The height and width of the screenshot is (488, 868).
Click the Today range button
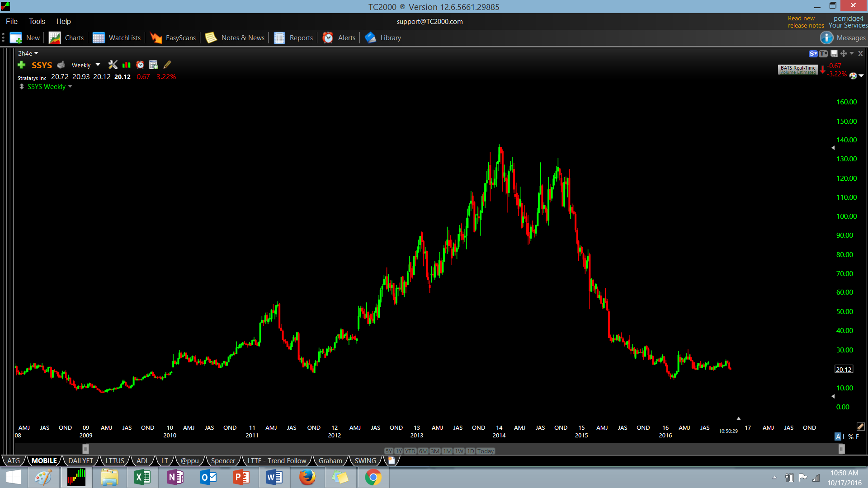click(x=486, y=451)
